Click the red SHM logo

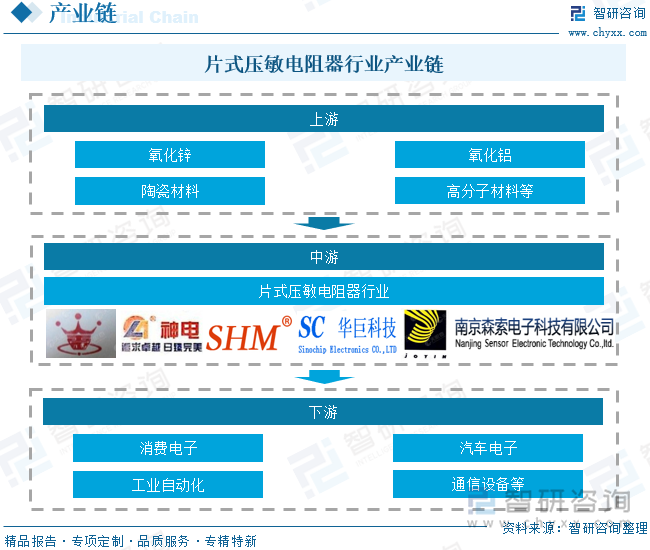[249, 334]
